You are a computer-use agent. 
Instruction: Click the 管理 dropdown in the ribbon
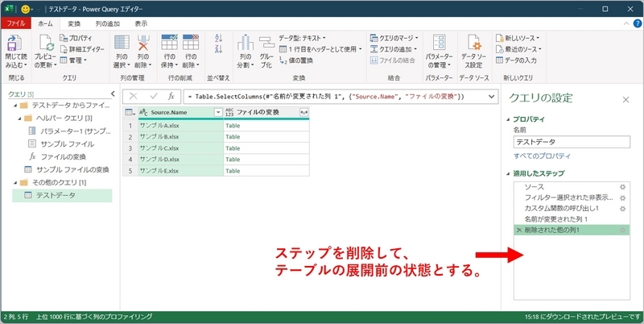[73, 60]
